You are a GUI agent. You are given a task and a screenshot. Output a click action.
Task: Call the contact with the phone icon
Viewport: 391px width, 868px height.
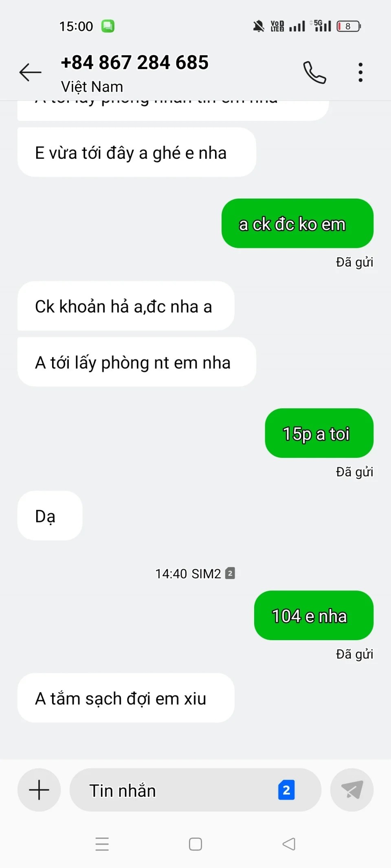(314, 72)
